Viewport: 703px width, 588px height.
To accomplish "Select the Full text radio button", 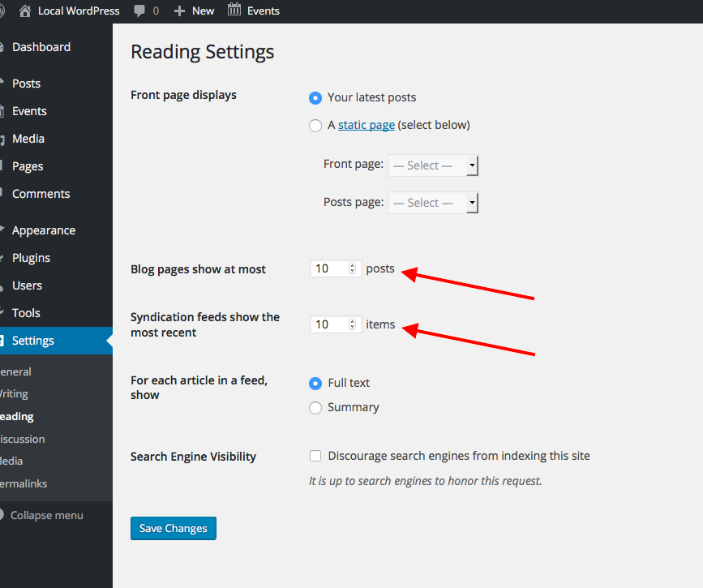I will [x=315, y=383].
